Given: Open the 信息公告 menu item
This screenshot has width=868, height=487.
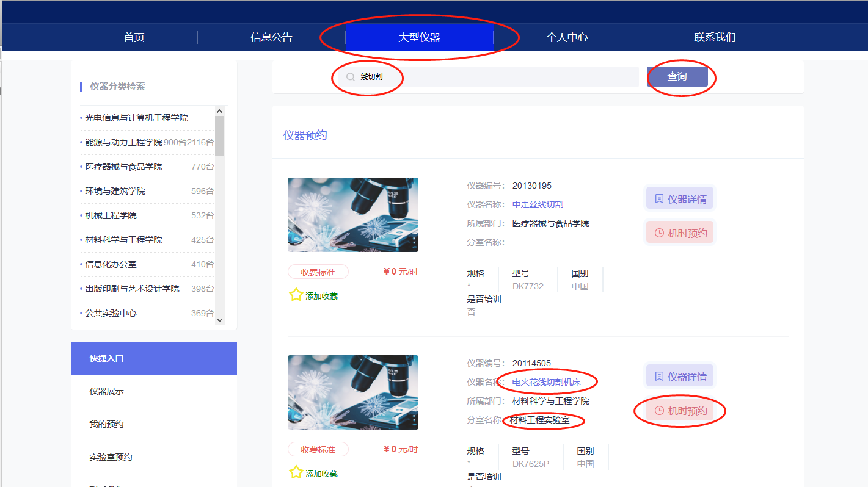Looking at the screenshot, I should (x=271, y=37).
